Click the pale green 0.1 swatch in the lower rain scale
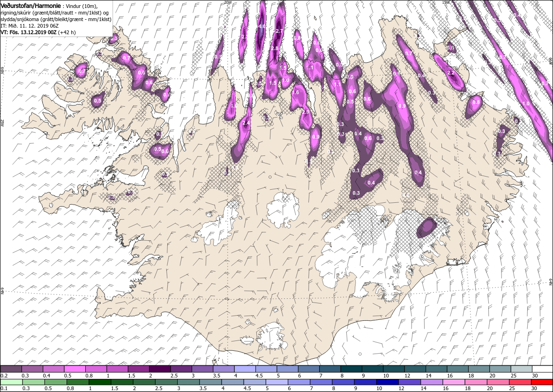The width and height of the screenshot is (553, 392). 11,383
